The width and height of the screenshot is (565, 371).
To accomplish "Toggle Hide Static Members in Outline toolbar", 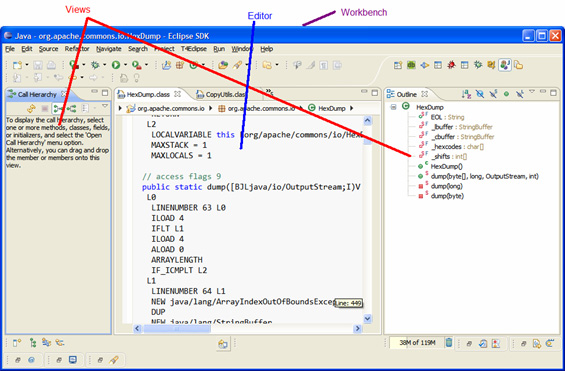I will click(493, 94).
